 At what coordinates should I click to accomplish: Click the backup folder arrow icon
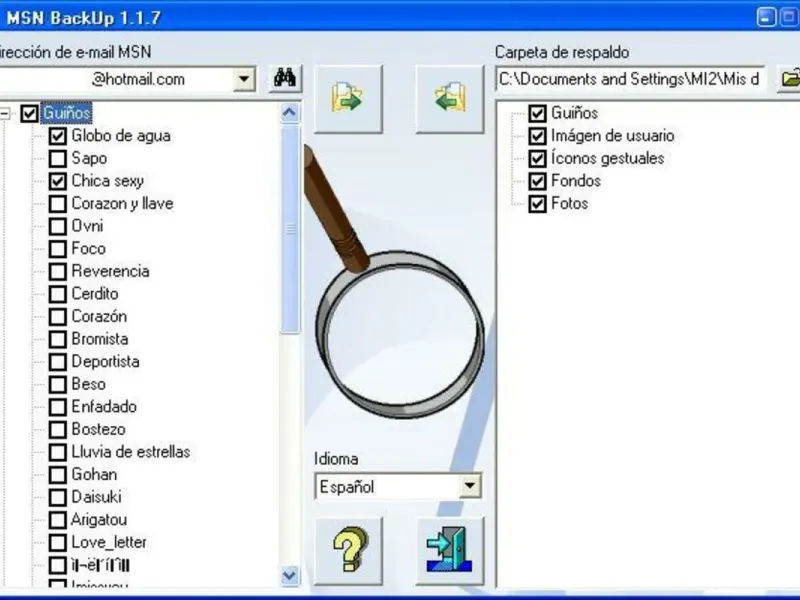348,98
